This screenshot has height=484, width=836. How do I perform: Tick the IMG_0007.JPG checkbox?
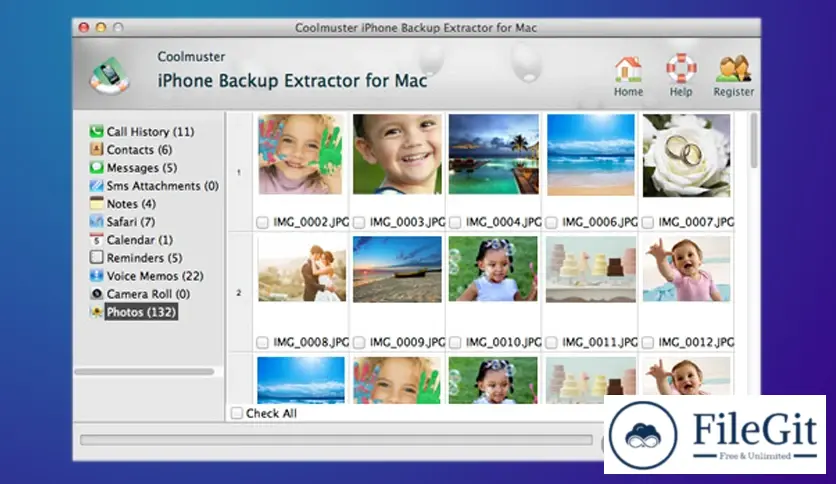[648, 222]
